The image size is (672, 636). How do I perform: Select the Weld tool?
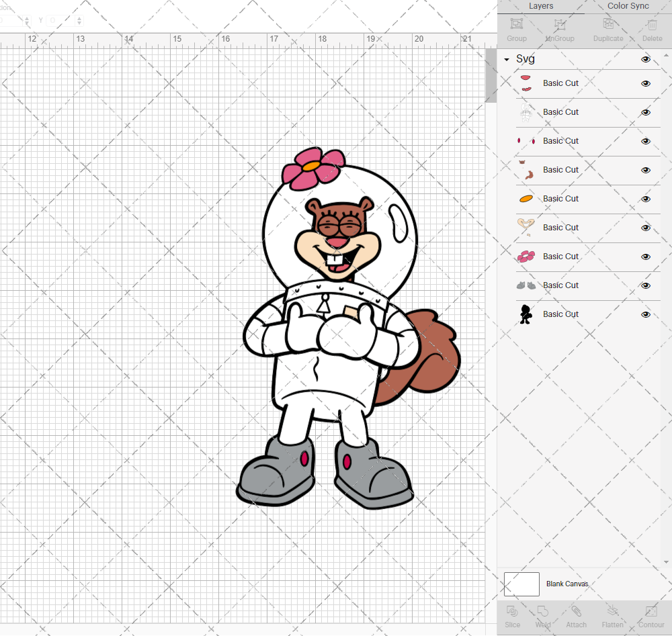542,611
